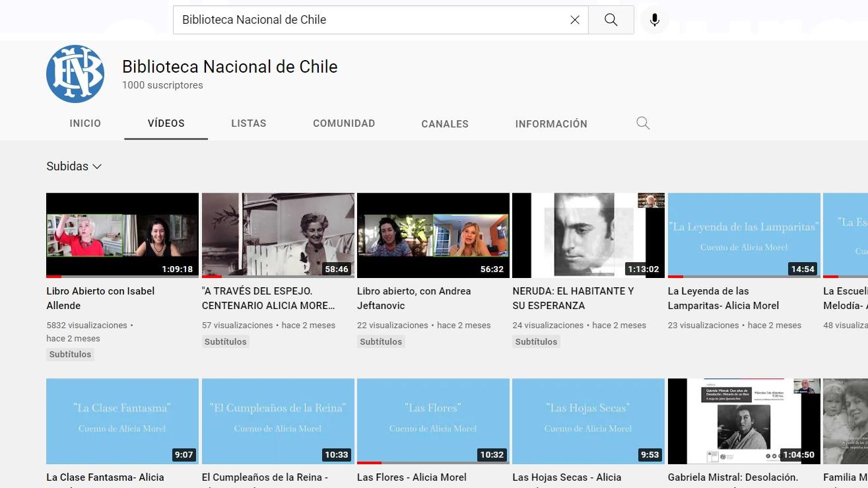Clear the search box text
This screenshot has height=488, width=868.
575,20
